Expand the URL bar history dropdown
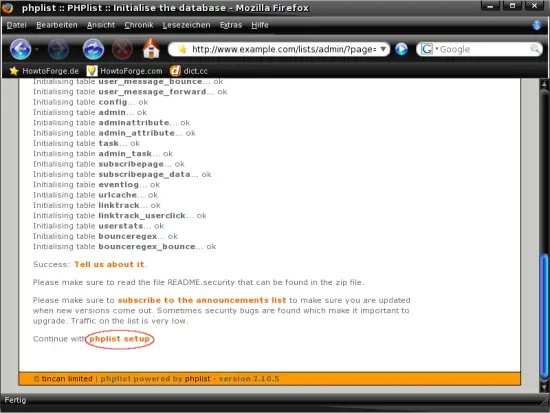 [x=383, y=49]
